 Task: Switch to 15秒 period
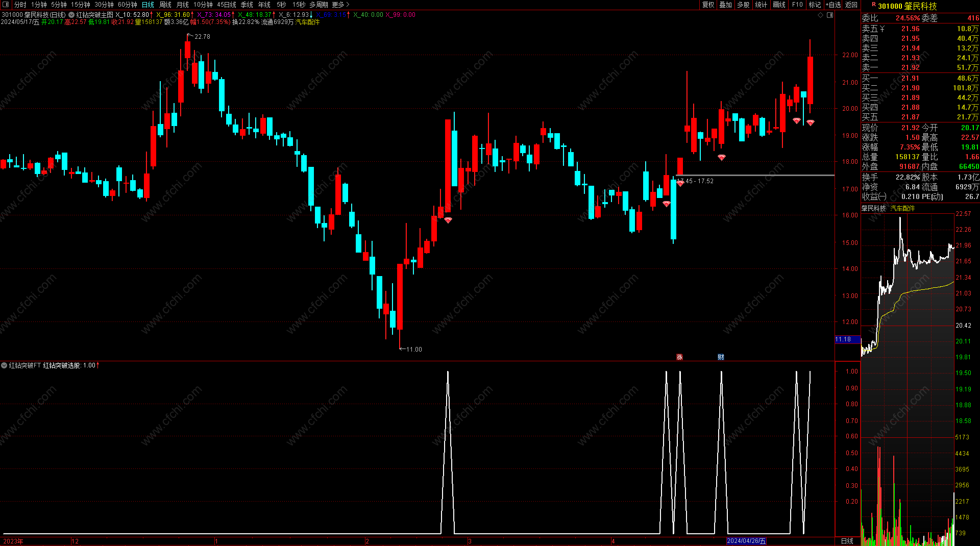[299, 5]
